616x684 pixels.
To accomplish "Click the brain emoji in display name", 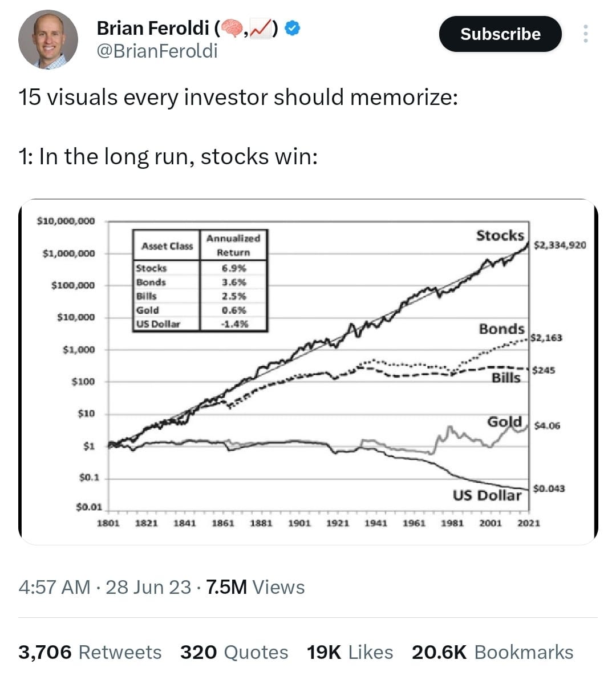I will (x=232, y=29).
